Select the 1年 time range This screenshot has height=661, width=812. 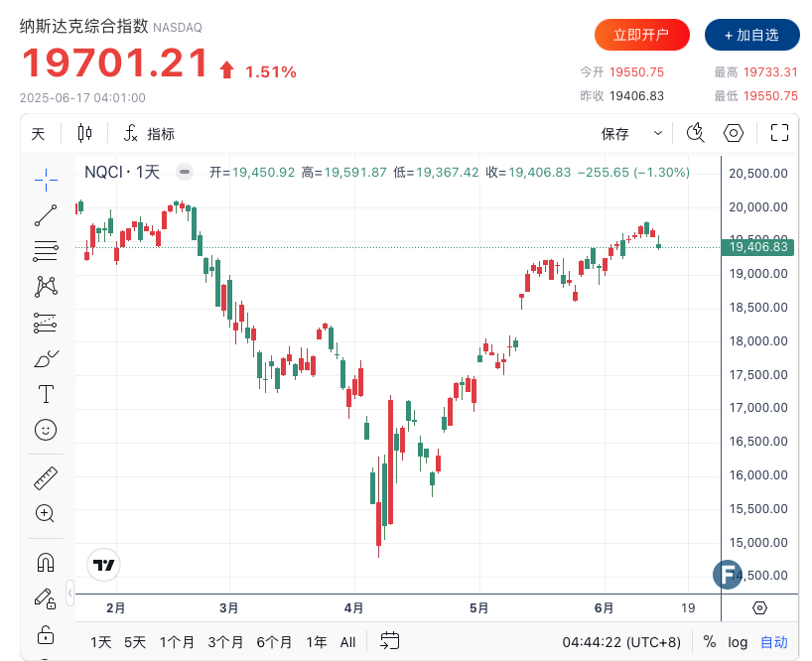pos(317,642)
